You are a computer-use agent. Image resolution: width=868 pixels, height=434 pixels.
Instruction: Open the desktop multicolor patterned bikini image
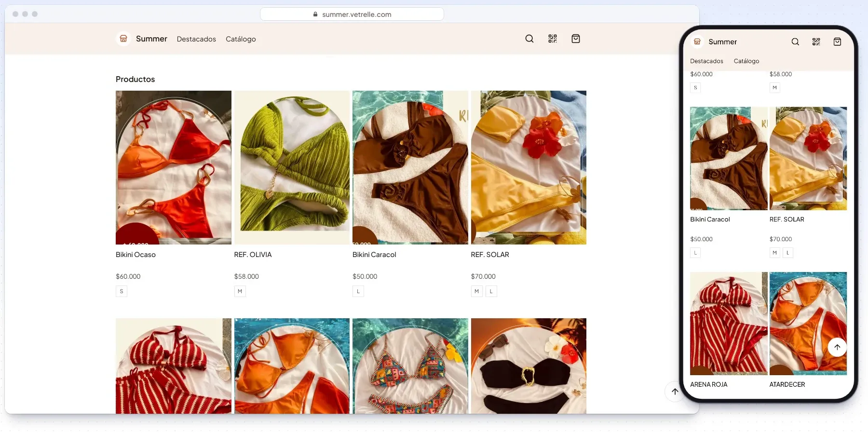coord(410,366)
